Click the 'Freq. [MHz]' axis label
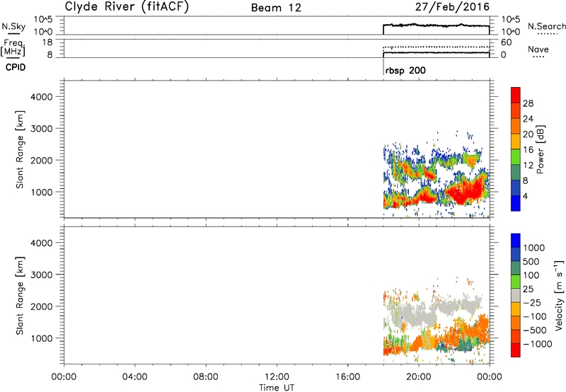This screenshot has height=392, width=566. [13, 48]
